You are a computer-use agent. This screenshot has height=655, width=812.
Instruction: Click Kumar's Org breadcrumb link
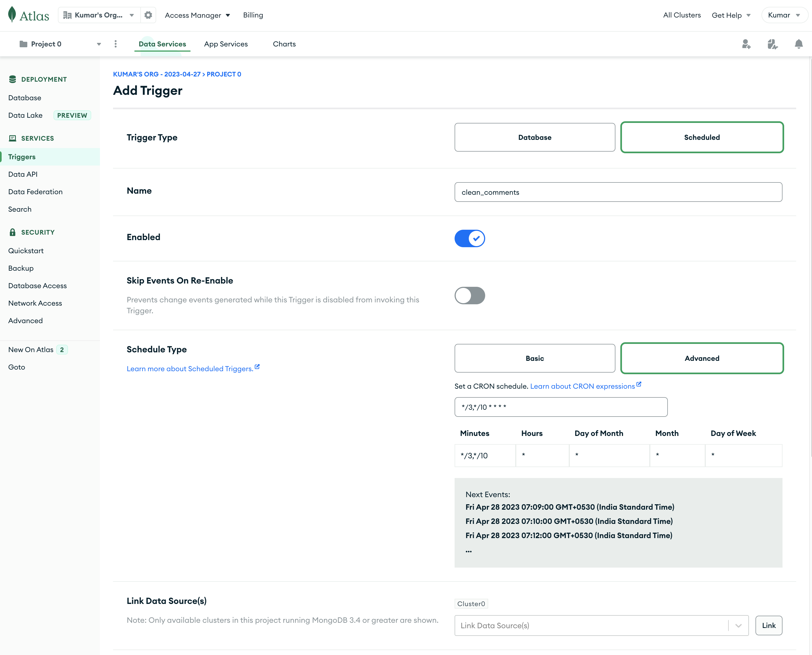[157, 74]
